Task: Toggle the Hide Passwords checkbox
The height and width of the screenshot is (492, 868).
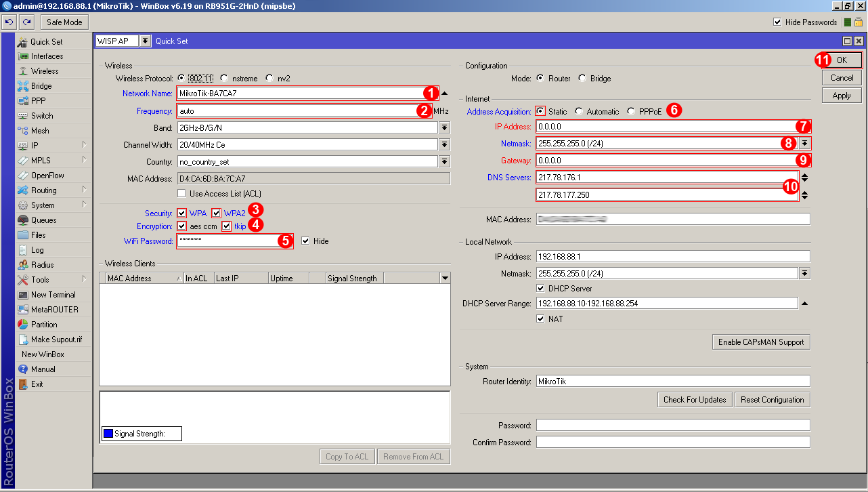Action: coord(777,22)
